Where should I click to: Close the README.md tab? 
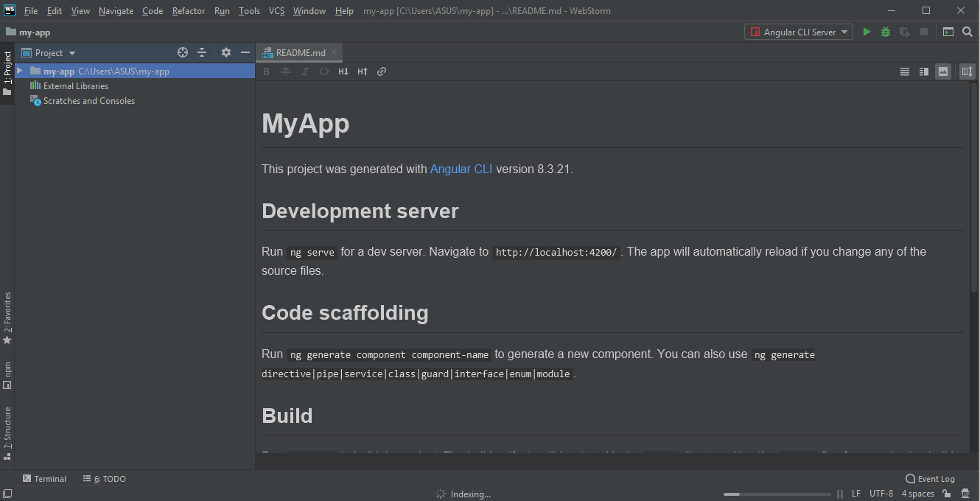(x=334, y=52)
